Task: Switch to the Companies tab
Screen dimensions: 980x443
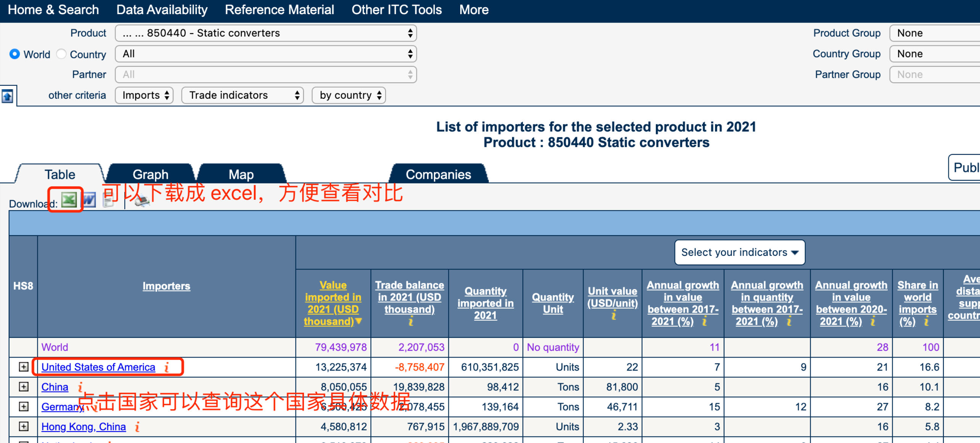Action: click(438, 174)
